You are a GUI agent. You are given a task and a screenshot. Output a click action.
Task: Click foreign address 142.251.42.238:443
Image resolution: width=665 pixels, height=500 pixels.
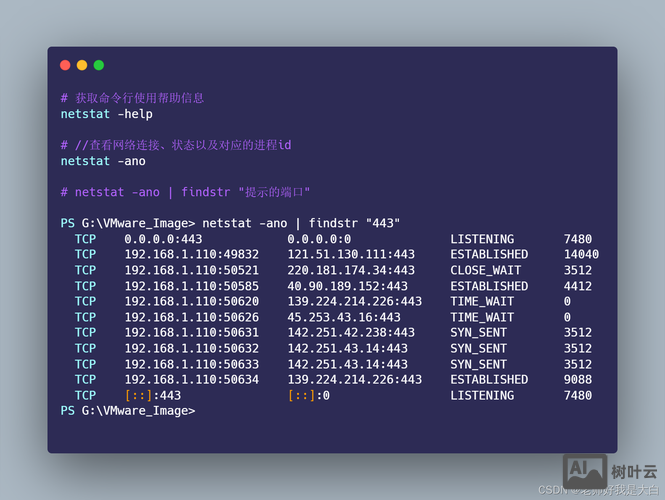pos(351,333)
